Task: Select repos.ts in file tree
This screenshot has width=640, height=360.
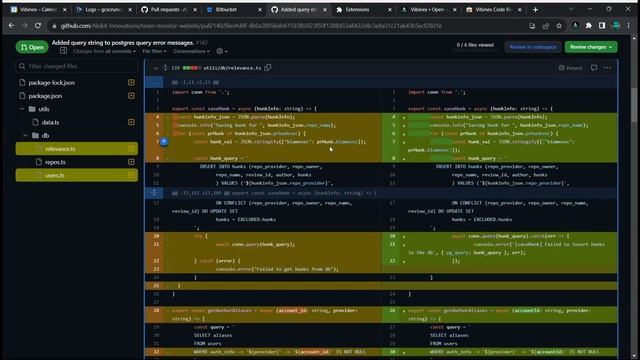Action: pyautogui.click(x=55, y=162)
